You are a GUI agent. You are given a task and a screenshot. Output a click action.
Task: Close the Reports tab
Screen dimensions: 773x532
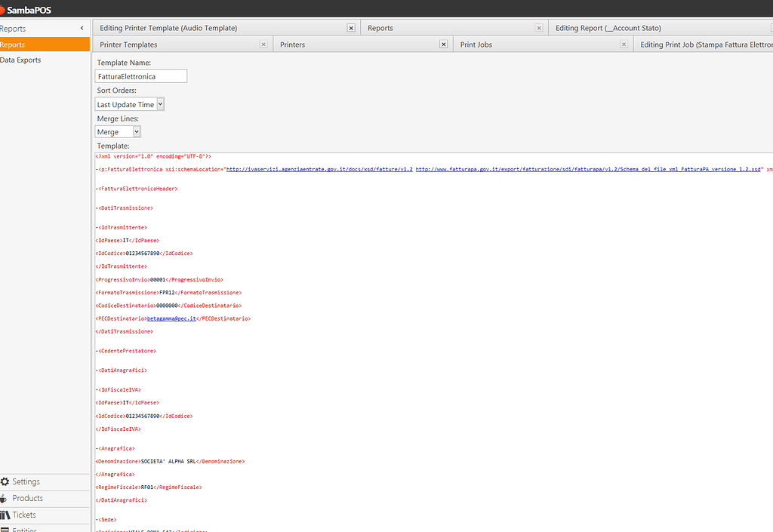click(x=539, y=28)
